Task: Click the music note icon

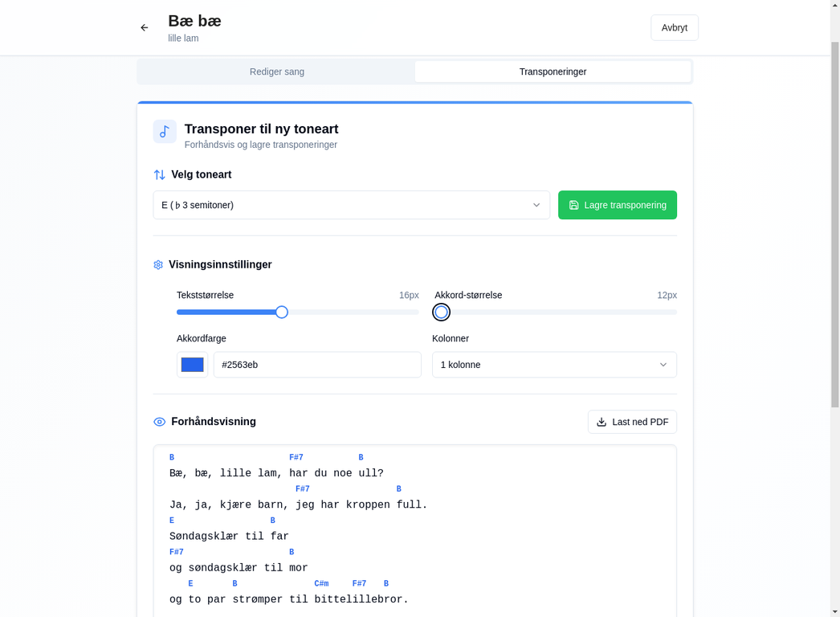Action: (165, 132)
